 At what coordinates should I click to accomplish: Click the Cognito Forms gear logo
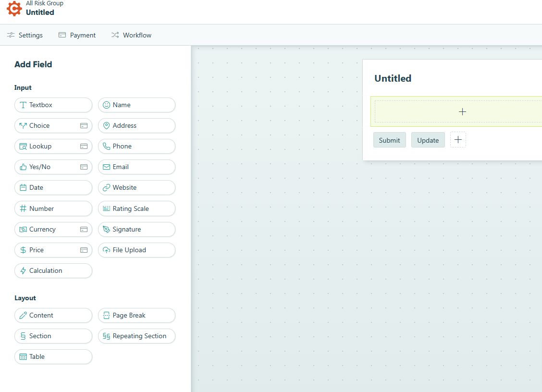[14, 8]
